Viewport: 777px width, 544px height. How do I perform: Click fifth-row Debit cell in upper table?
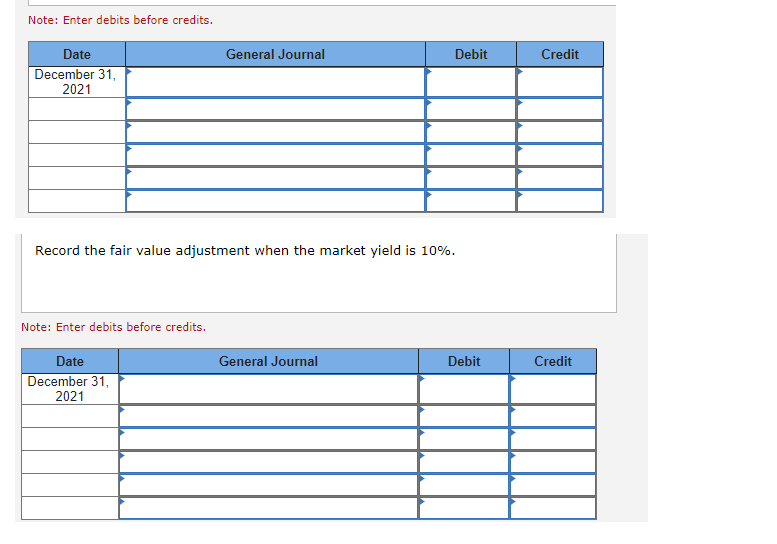coord(471,178)
